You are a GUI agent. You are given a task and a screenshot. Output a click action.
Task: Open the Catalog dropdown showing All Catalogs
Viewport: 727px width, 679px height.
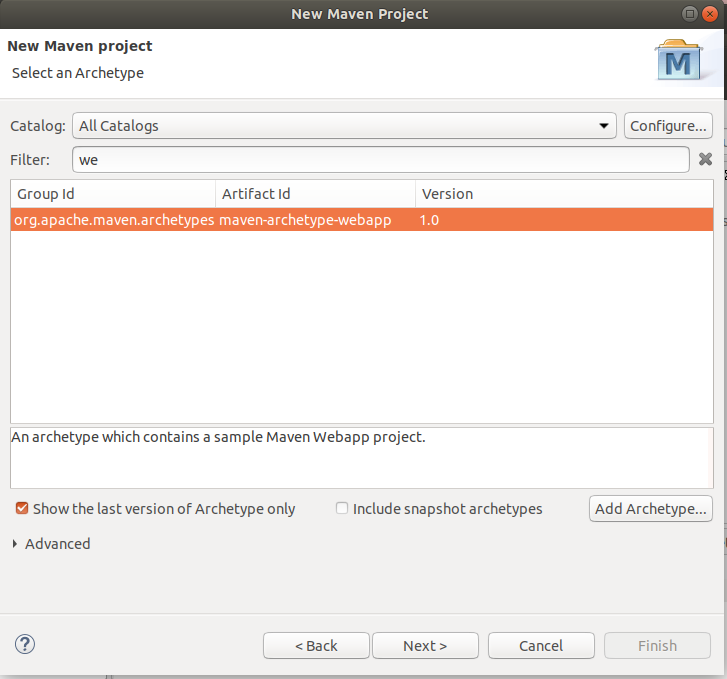[x=344, y=126]
